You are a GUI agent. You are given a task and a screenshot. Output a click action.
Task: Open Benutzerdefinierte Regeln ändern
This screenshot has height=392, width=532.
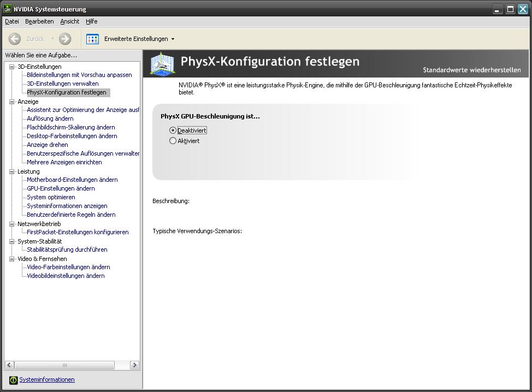coord(71,215)
